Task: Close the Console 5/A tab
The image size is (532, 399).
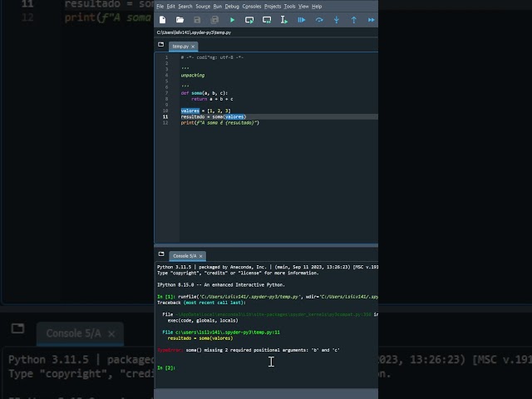Action: (201, 256)
